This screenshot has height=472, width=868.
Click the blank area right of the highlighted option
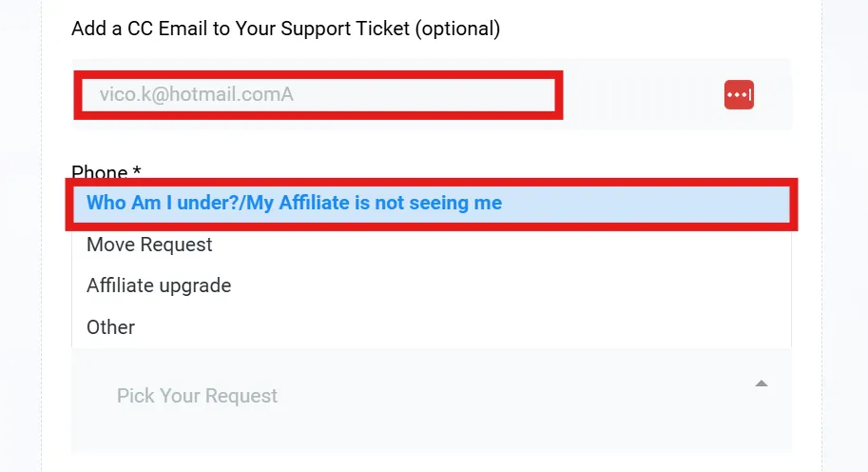(645, 204)
